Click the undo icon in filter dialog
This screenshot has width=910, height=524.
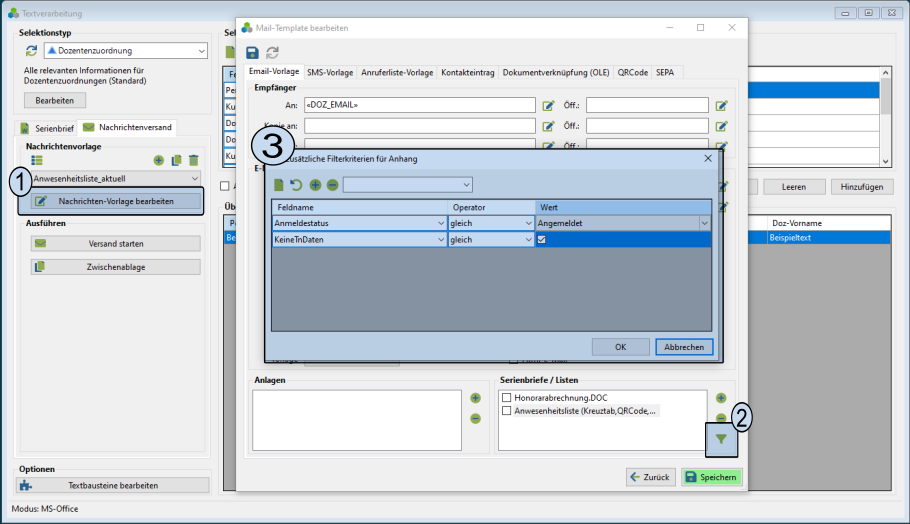tap(296, 185)
